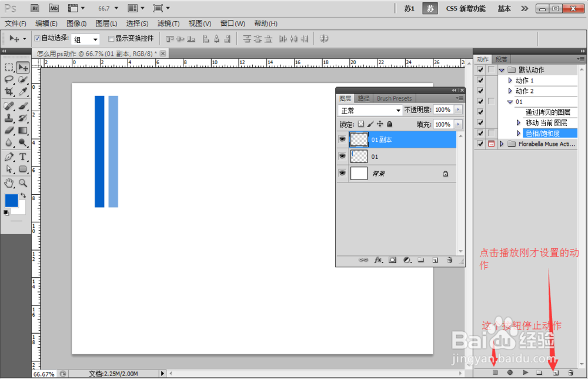The image size is (588, 379).
Task: Select the Blur tool
Action: point(9,142)
